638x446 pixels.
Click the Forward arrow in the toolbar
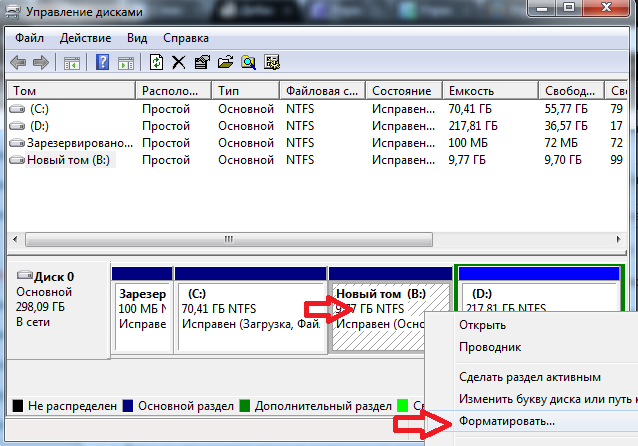pyautogui.click(x=41, y=62)
